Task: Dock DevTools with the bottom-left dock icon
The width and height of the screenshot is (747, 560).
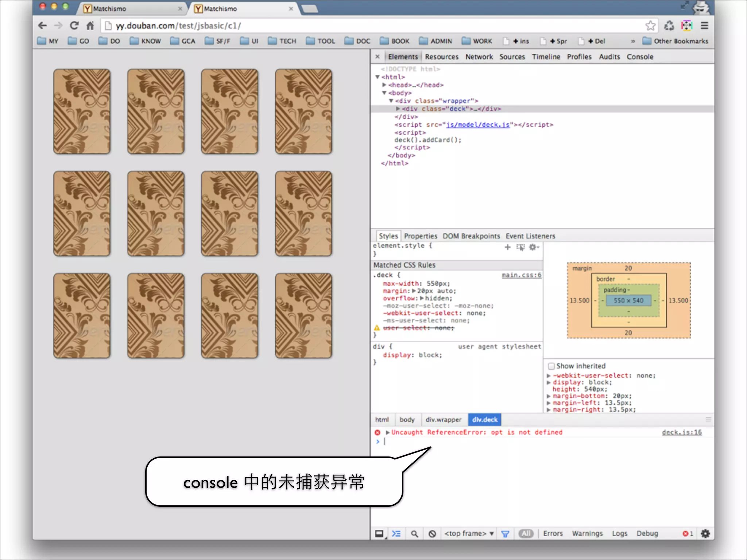Action: (x=379, y=534)
